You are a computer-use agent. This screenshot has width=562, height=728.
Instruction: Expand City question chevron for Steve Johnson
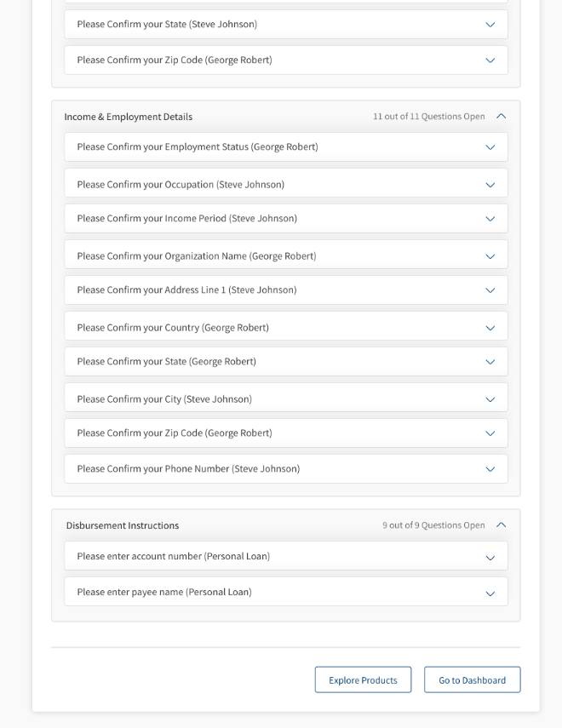490,399
